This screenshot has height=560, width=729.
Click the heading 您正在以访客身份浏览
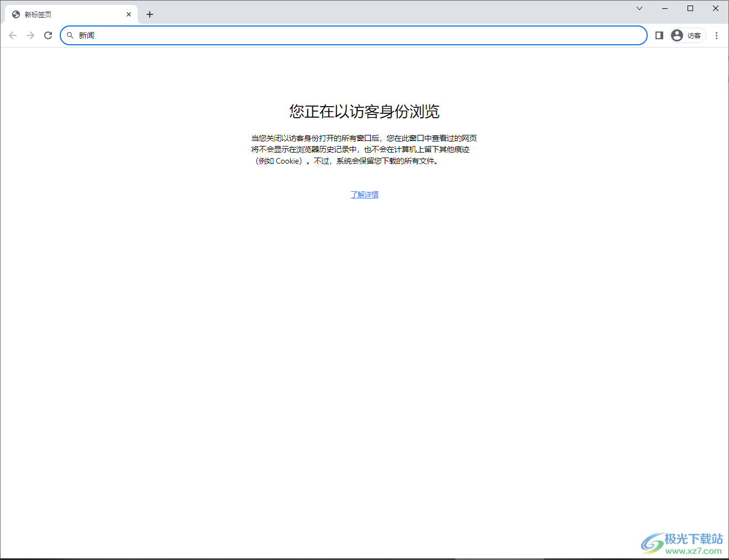364,112
